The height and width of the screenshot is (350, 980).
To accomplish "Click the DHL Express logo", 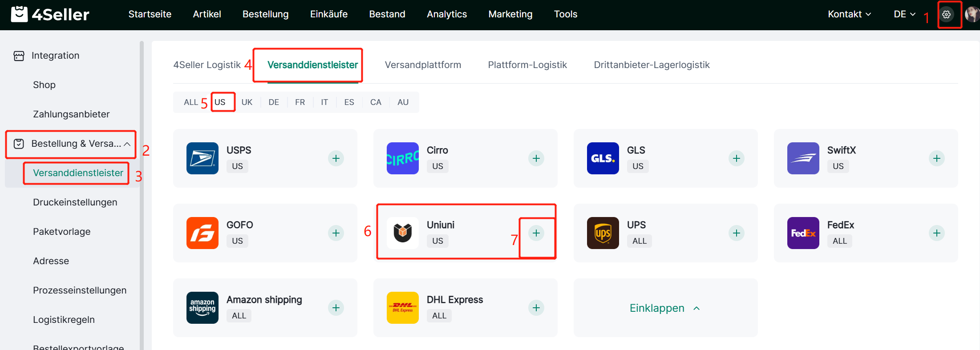I will tap(402, 308).
